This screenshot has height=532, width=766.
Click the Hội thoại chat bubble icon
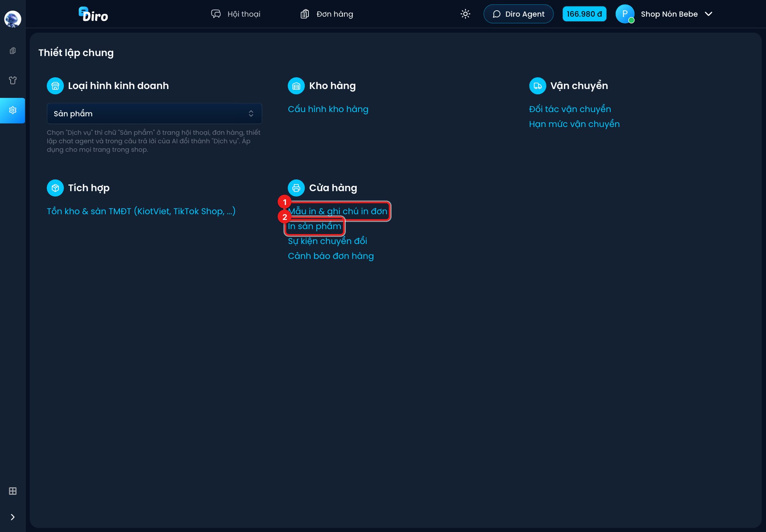click(x=216, y=14)
